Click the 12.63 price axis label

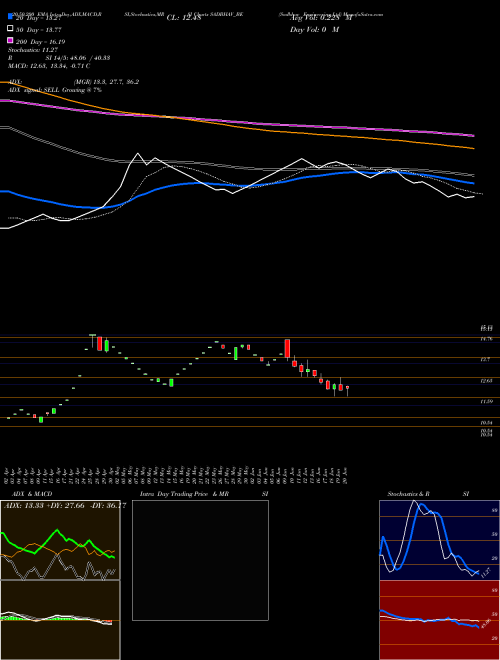click(x=487, y=381)
